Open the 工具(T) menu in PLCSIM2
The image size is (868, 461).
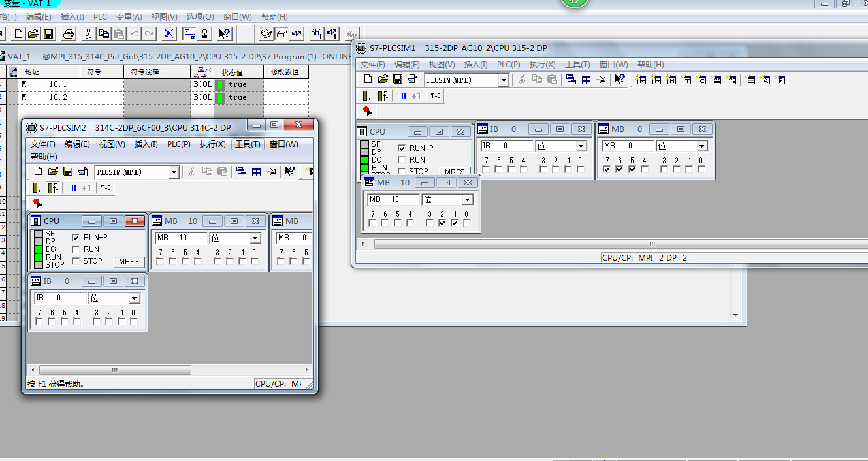click(x=248, y=144)
